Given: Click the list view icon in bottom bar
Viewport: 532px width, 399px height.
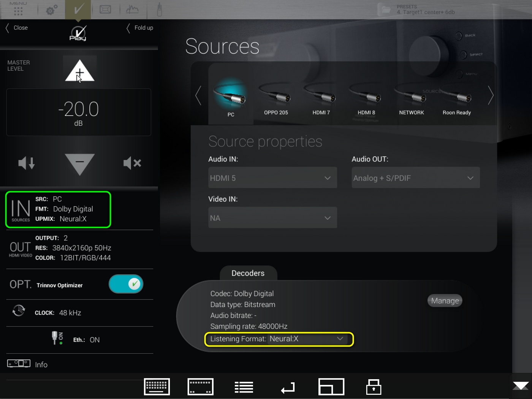Looking at the screenshot, I should point(244,387).
